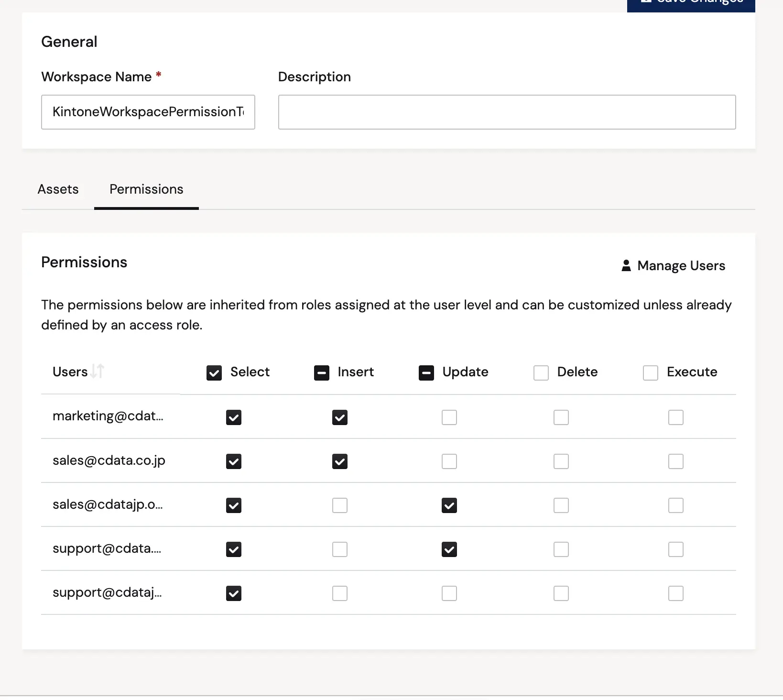Uncheck Select for sales@cdata.co.jp
783x700 pixels.
(234, 461)
